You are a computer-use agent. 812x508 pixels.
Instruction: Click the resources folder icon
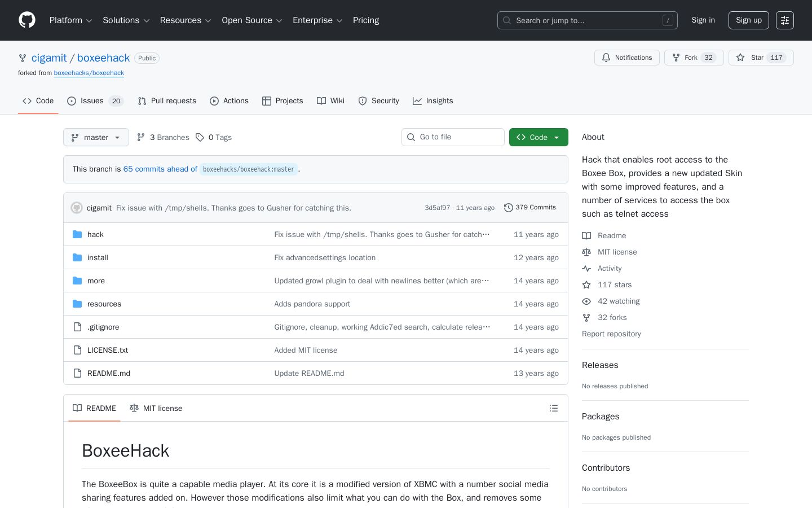[x=77, y=304]
